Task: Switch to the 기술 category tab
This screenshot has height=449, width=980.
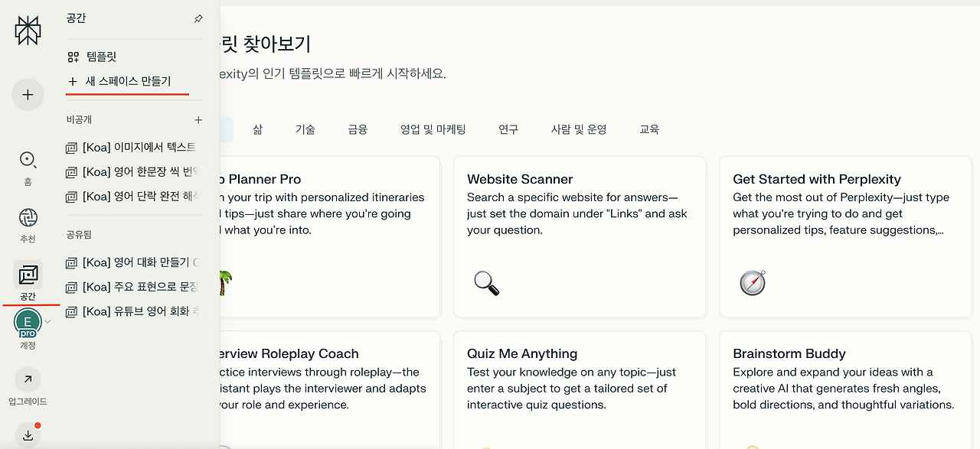Action: (x=305, y=129)
